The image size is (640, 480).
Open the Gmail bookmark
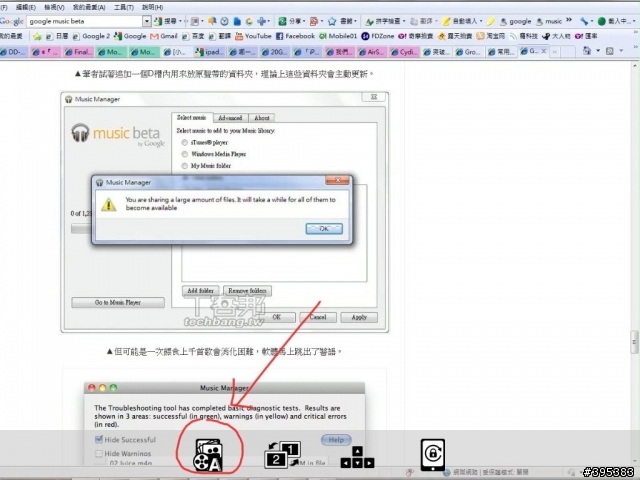(164, 36)
